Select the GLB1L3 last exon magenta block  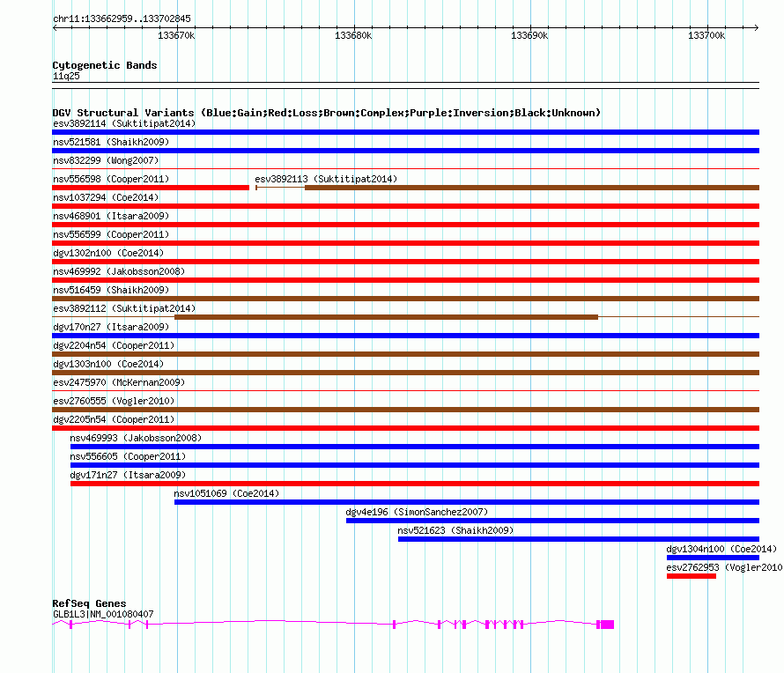607,625
